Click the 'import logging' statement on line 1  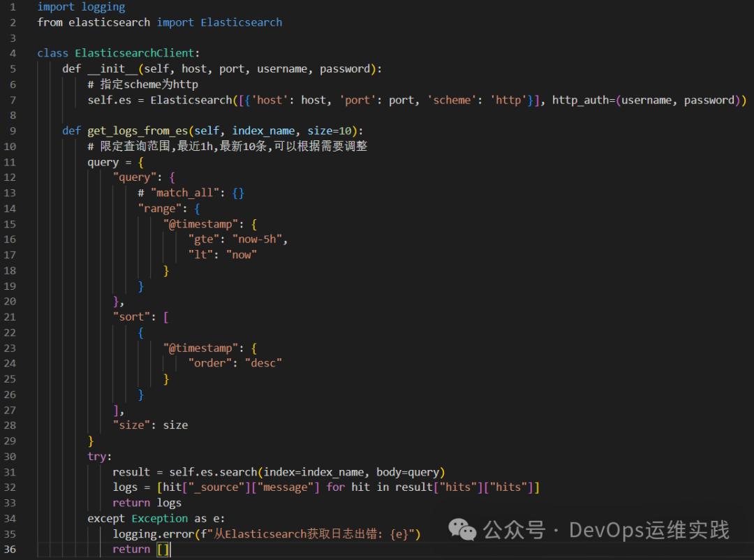point(81,7)
